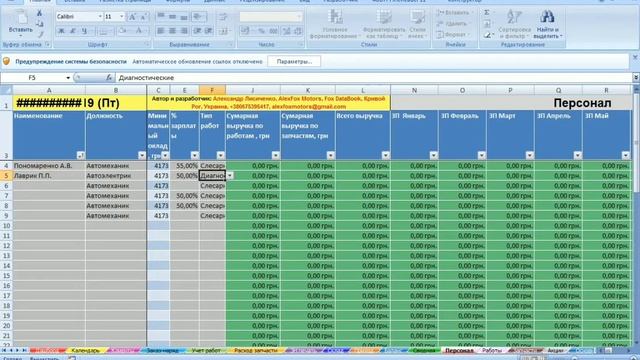The width and height of the screenshot is (640, 360).
Task: Switch to the Календарь sheet tab
Action: 86,351
